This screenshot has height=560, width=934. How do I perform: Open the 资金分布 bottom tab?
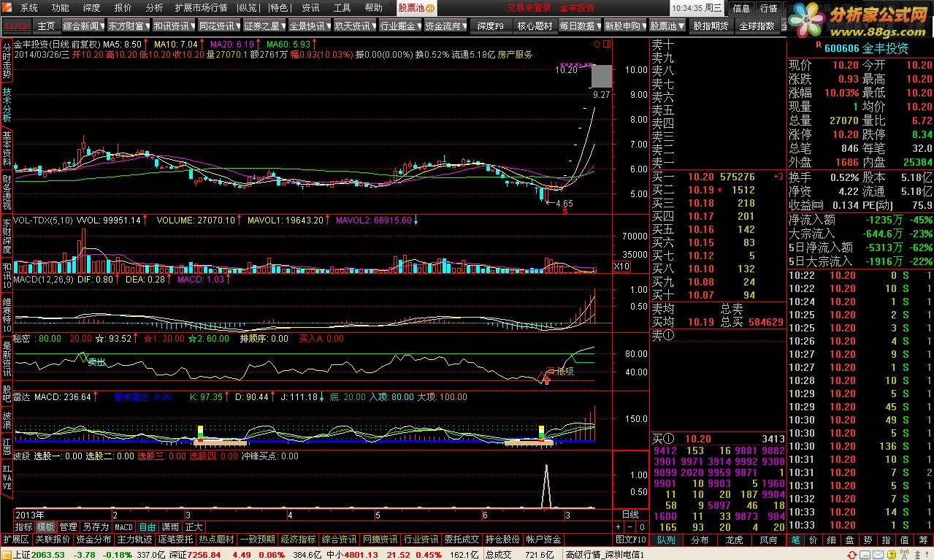tap(93, 540)
